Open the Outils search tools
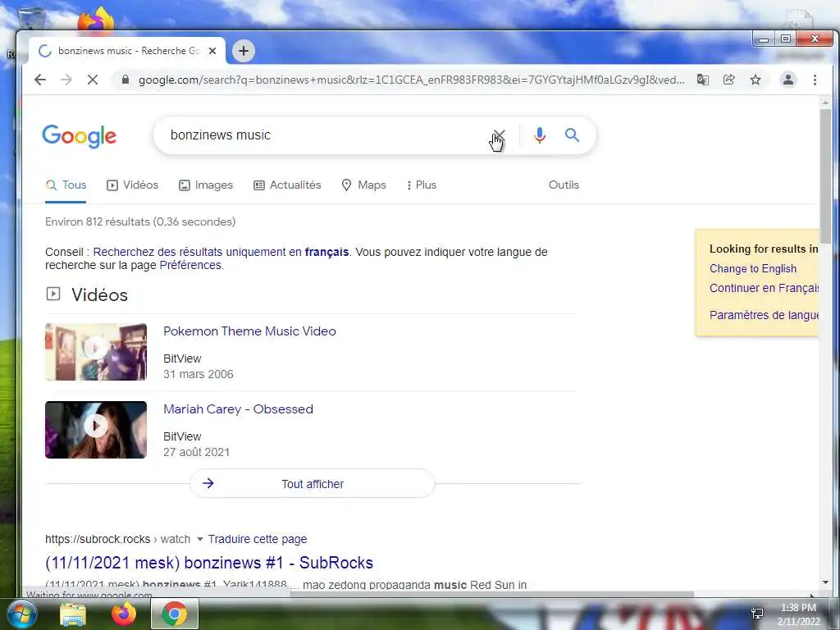 click(x=564, y=185)
